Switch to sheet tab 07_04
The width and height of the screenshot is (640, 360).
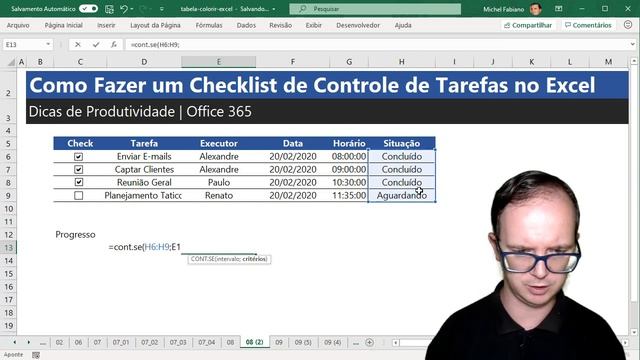tap(207, 342)
